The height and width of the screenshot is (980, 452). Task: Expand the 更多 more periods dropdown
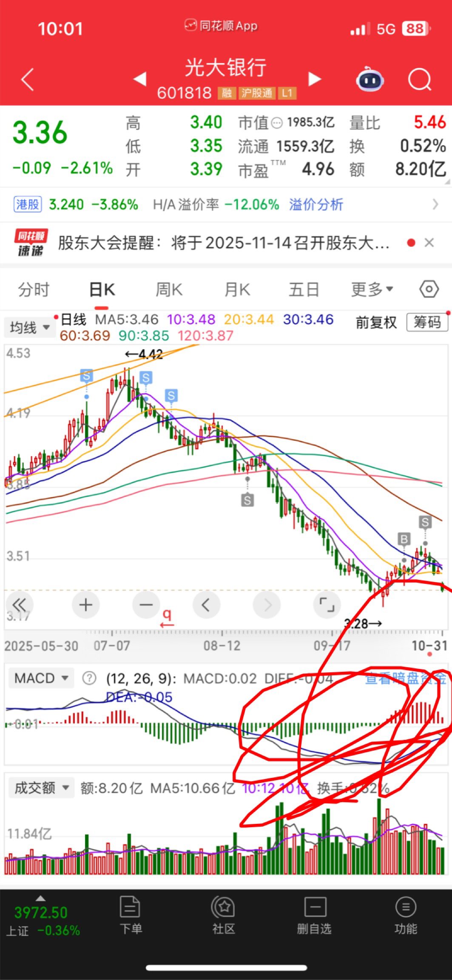pyautogui.click(x=372, y=290)
